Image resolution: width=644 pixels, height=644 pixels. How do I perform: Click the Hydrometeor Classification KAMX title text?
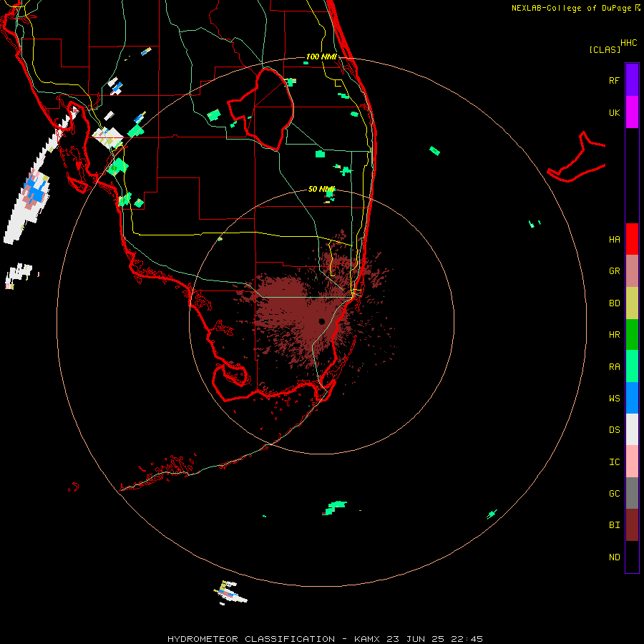click(x=325, y=639)
